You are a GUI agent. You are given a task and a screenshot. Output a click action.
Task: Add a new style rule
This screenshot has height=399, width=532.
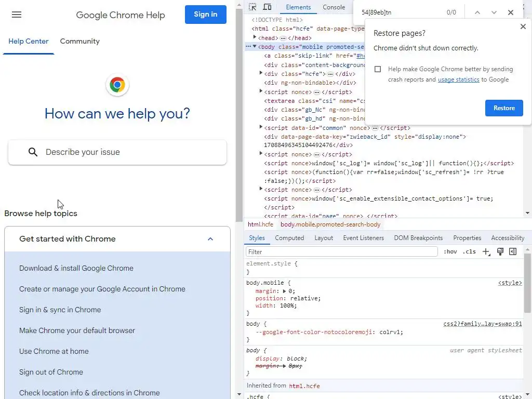point(486,252)
